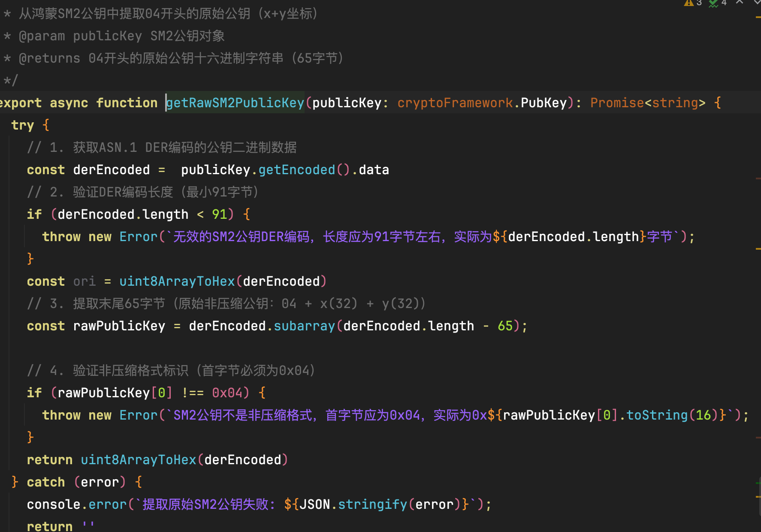Click the unused ori variable name
The width and height of the screenshot is (761, 532).
pos(85,281)
